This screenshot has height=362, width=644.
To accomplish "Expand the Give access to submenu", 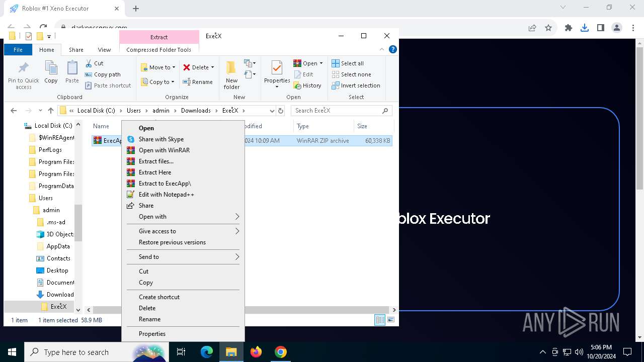I will 183,231.
